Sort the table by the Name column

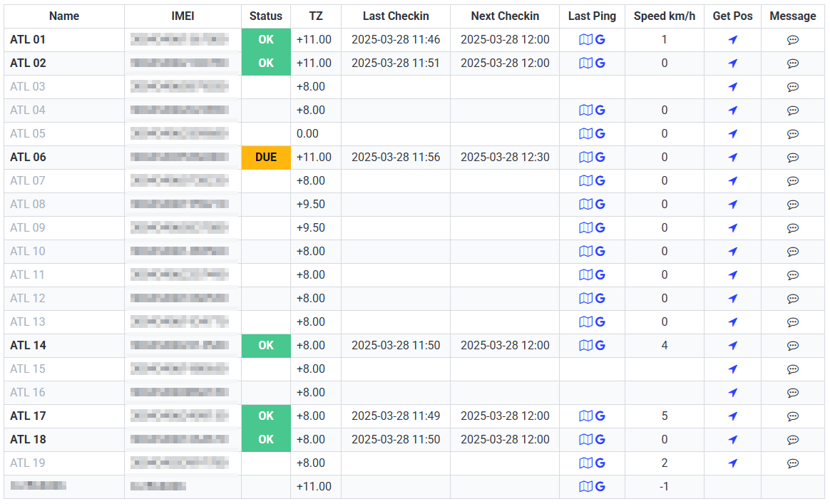[x=63, y=16]
